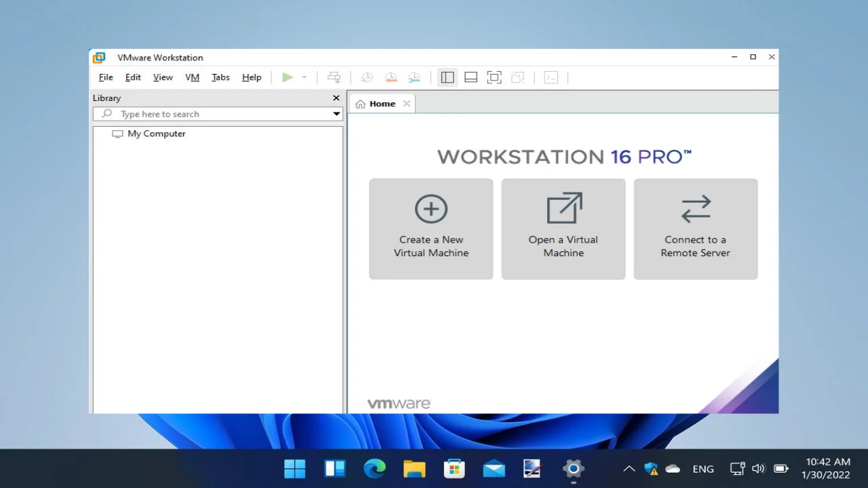Click the Unity mode toolbar icon
The width and height of the screenshot is (868, 488).
point(517,77)
